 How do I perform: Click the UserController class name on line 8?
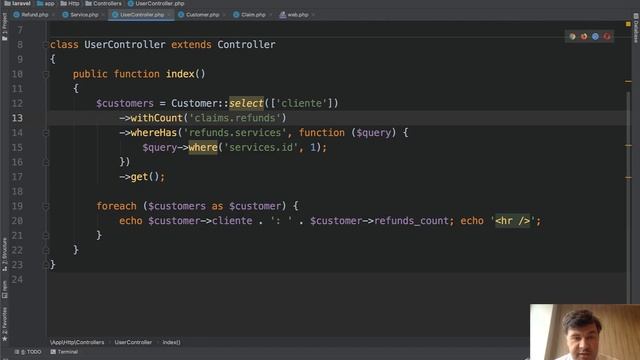pos(125,45)
